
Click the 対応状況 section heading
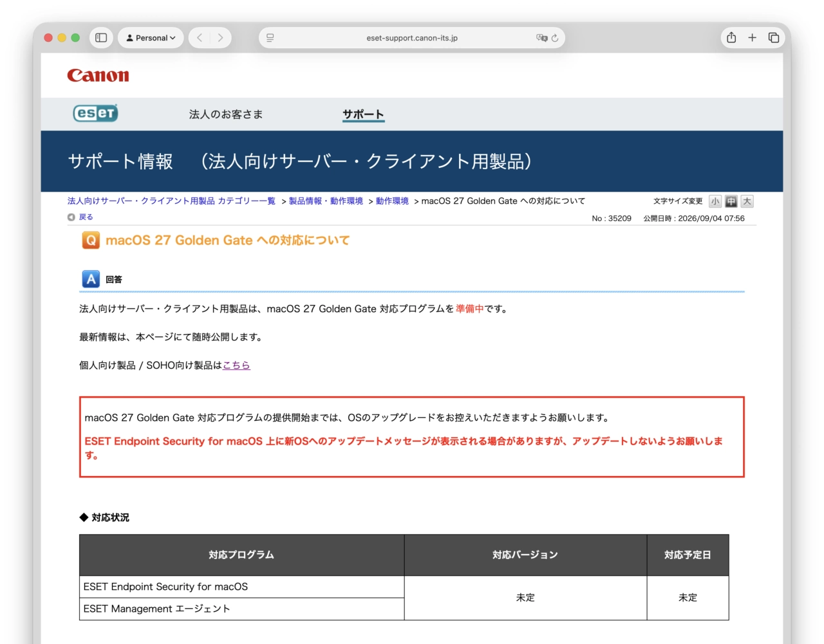tap(104, 517)
